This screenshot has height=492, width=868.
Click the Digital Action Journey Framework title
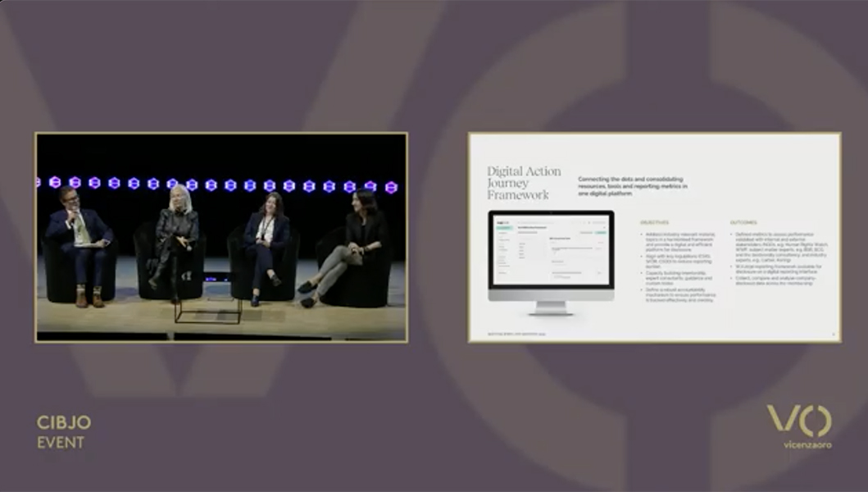coord(524,183)
